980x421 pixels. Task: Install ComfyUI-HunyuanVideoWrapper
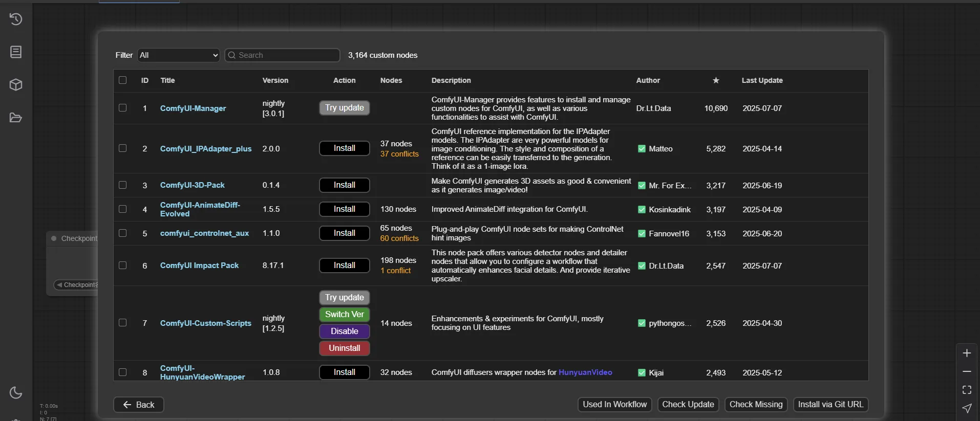[345, 372]
